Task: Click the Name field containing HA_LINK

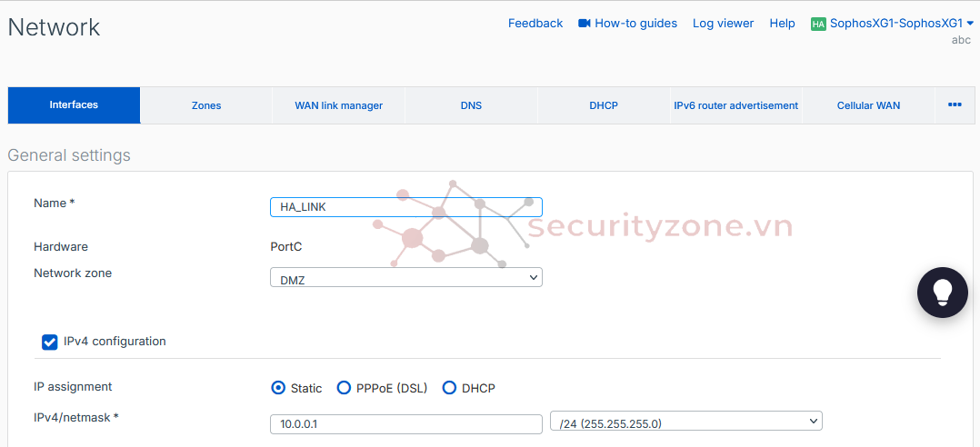Action: [405, 207]
